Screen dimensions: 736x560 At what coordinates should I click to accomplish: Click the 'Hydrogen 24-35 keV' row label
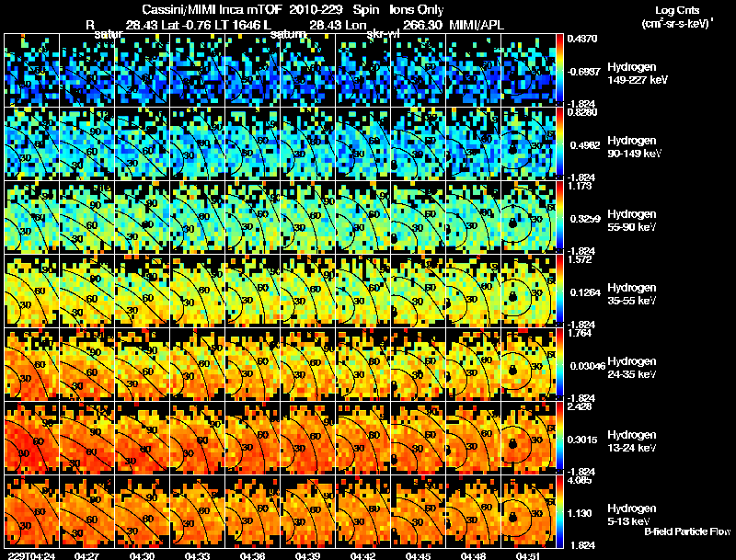[632, 368]
